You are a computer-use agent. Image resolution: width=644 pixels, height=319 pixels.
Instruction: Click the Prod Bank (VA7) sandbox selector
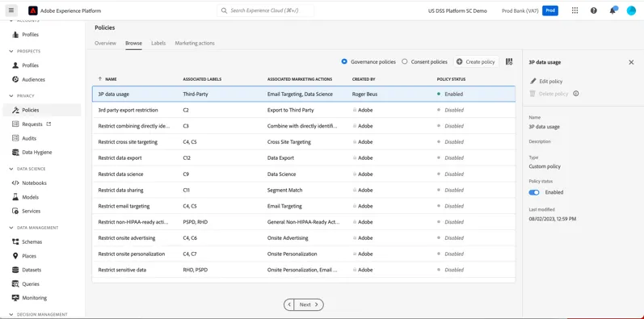coord(520,10)
